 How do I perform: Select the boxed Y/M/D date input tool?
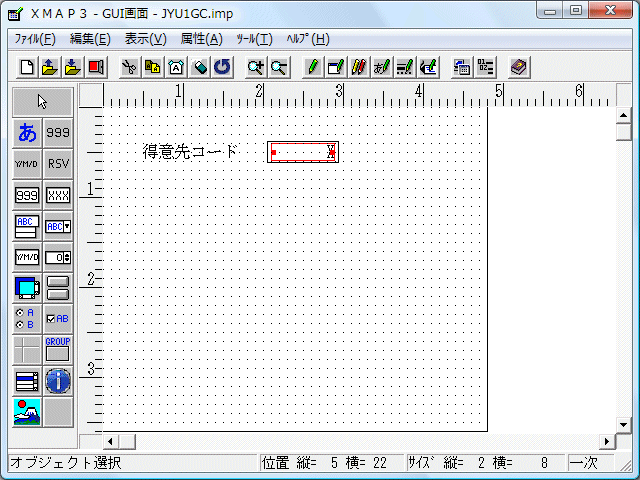pyautogui.click(x=27, y=257)
